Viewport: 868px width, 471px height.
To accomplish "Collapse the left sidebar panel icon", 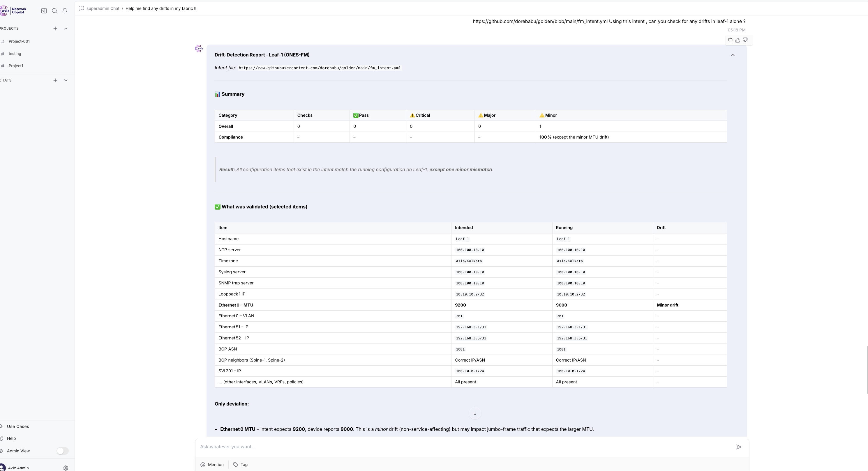I will [x=44, y=11].
